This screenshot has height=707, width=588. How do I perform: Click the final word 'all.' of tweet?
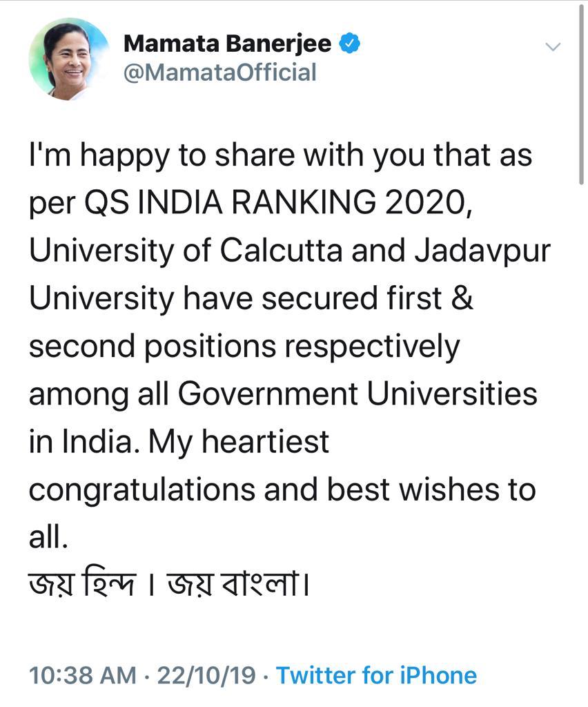tap(49, 537)
